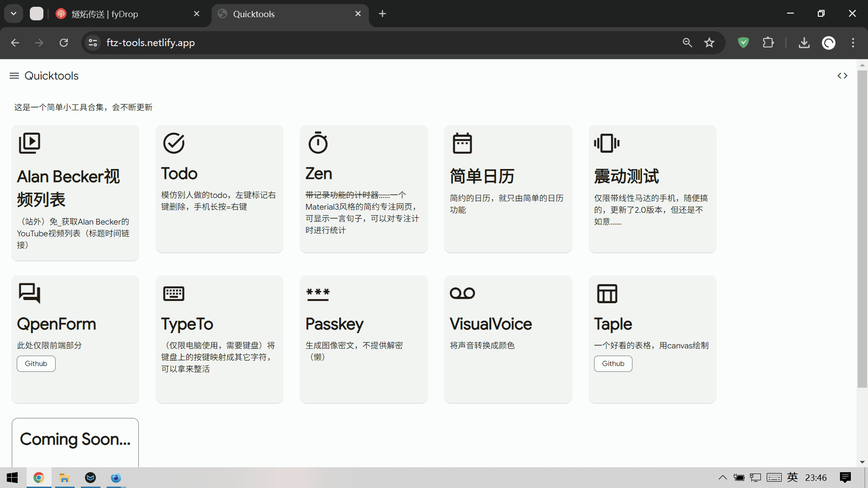This screenshot has width=868, height=488.
Task: Show hidden system tray icons chevron
Action: tap(722, 478)
